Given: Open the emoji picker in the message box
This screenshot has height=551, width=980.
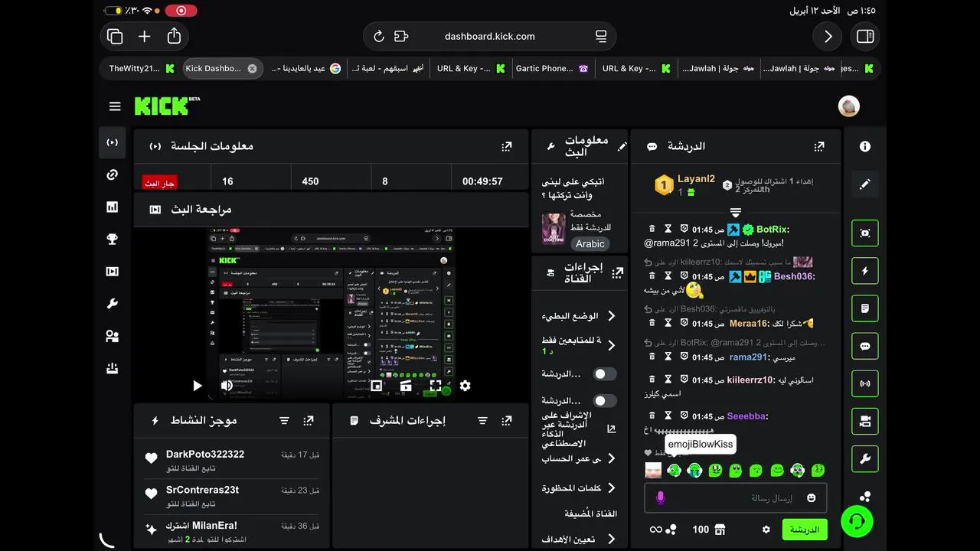Looking at the screenshot, I should 811,498.
